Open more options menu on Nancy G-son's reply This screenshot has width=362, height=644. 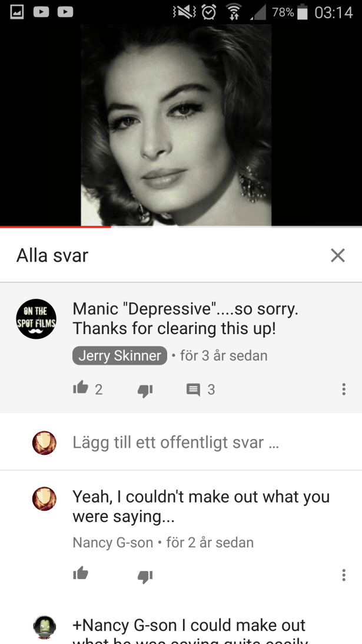[x=344, y=575]
